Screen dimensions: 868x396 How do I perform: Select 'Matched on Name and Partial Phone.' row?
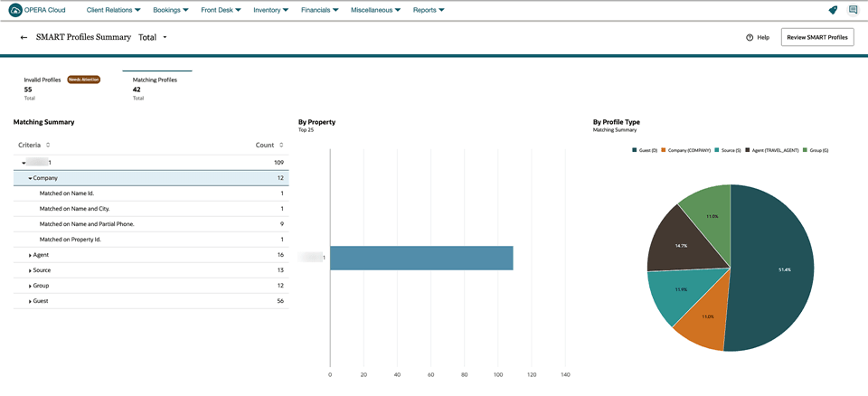click(x=151, y=224)
